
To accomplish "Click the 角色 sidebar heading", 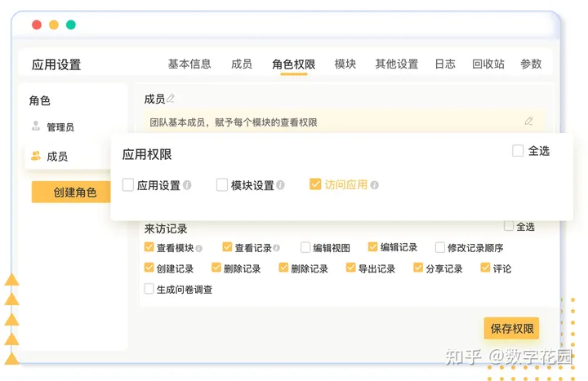I will 40,100.
